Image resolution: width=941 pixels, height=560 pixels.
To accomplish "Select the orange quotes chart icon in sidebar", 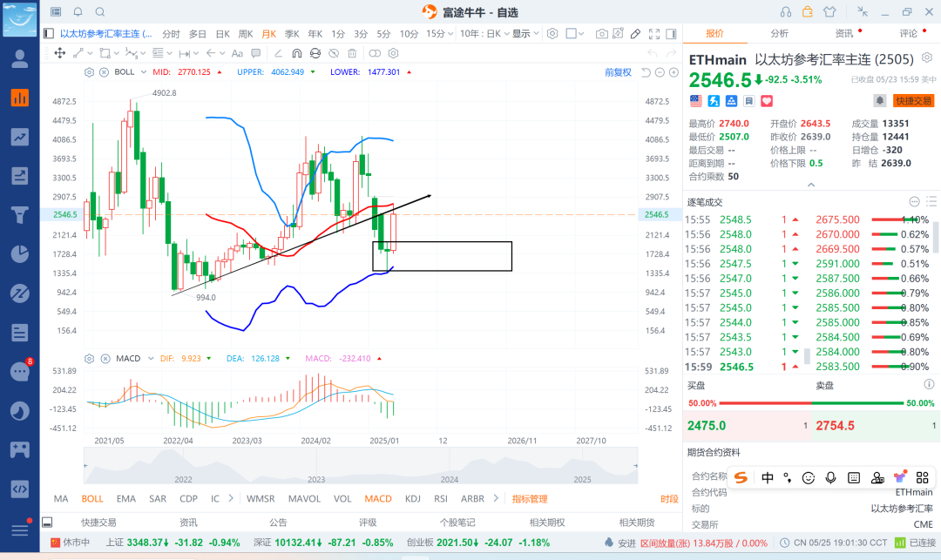I will click(x=20, y=98).
